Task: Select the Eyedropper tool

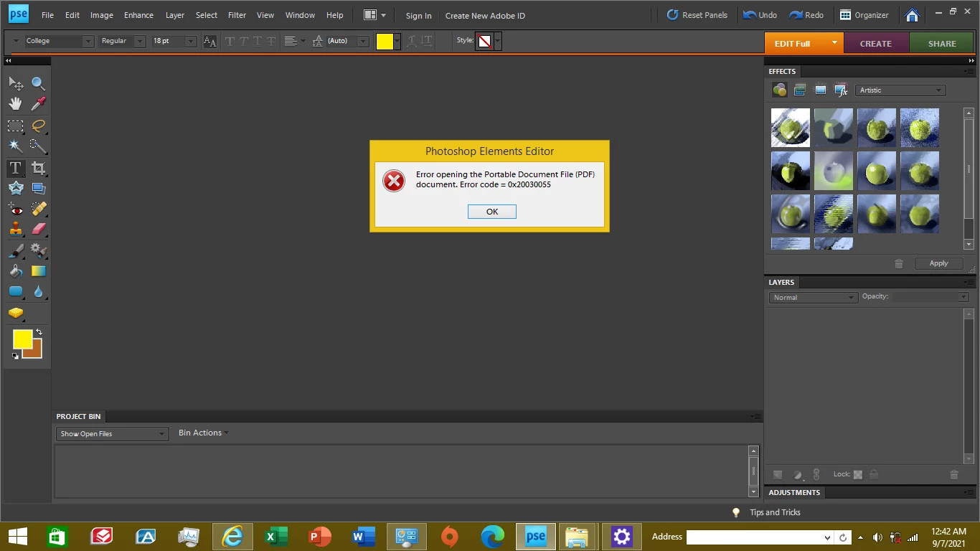Action: point(39,104)
